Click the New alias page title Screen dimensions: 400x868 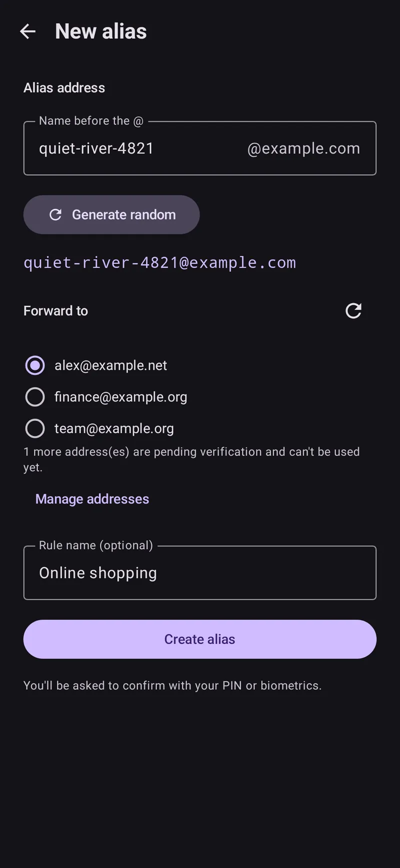(101, 31)
